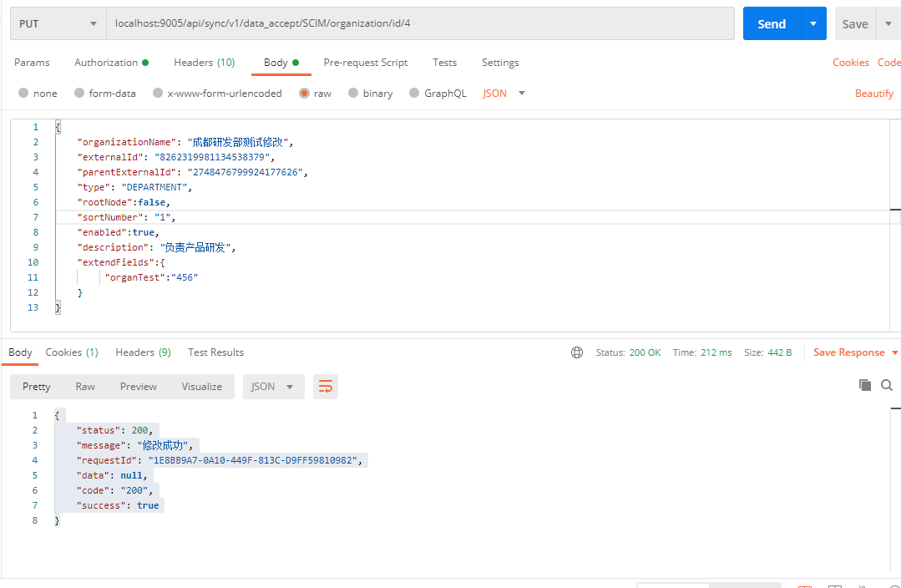
Task: Open the PUT HTTP method dropdown
Action: coord(58,23)
